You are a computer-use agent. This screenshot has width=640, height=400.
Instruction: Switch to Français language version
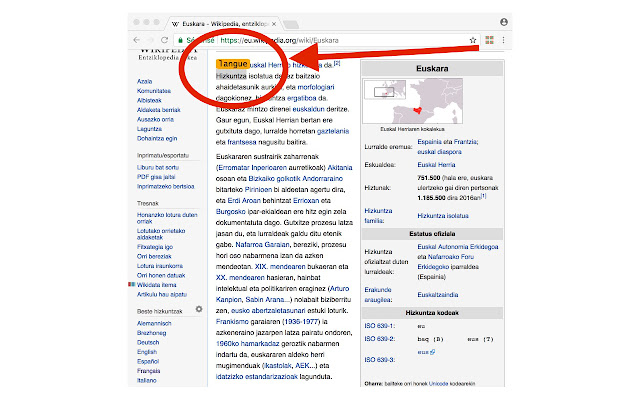click(x=149, y=371)
